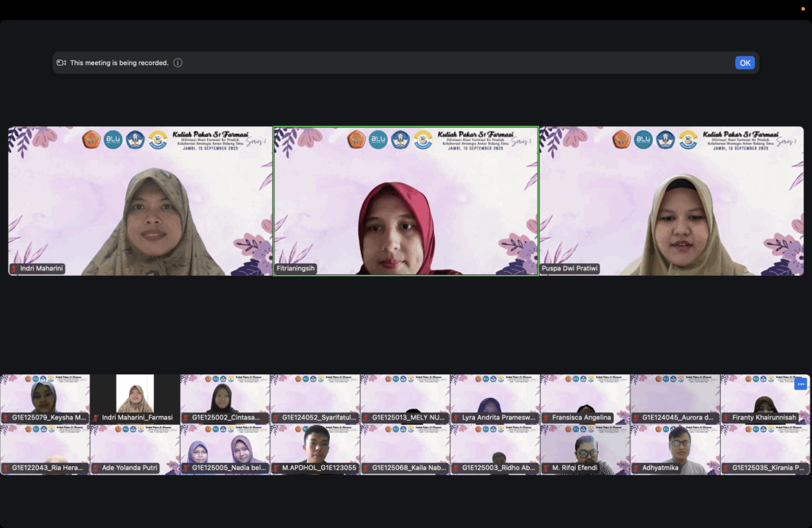Click the info icon beside the recording message
The height and width of the screenshot is (528, 812).
tap(178, 63)
